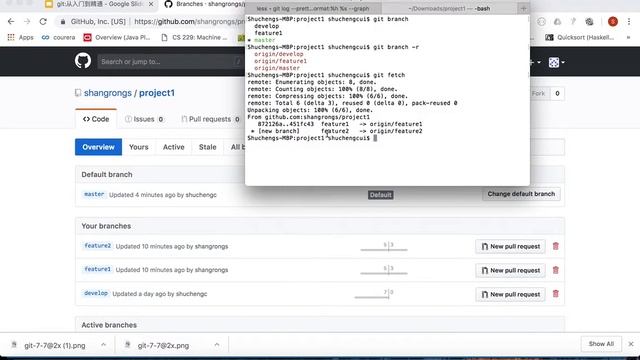Reload the page with the refresh icon

(43, 22)
